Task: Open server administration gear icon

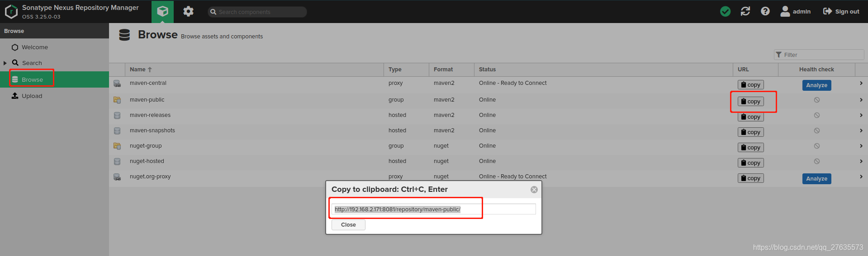Action: click(x=188, y=11)
